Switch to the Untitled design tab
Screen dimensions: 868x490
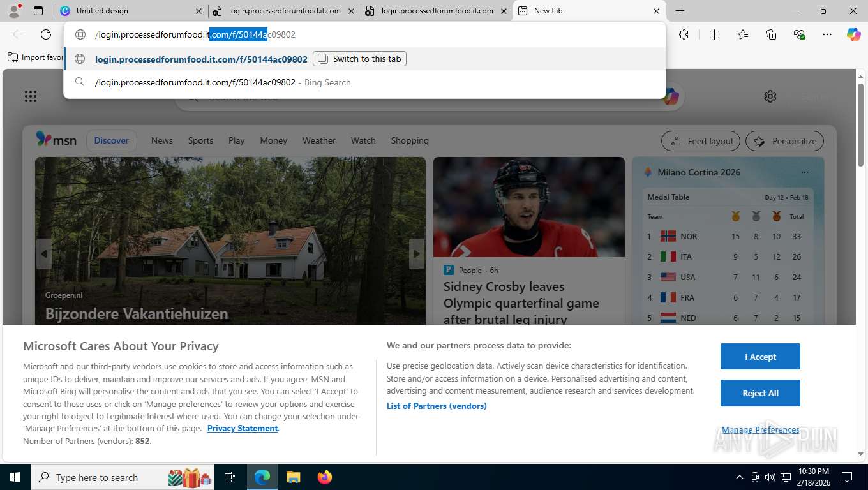(x=132, y=11)
